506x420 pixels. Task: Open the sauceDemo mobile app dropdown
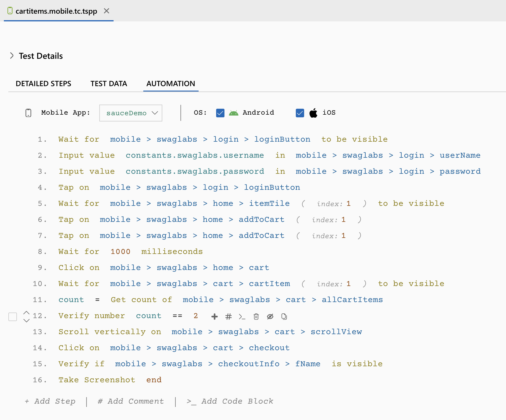click(x=131, y=113)
